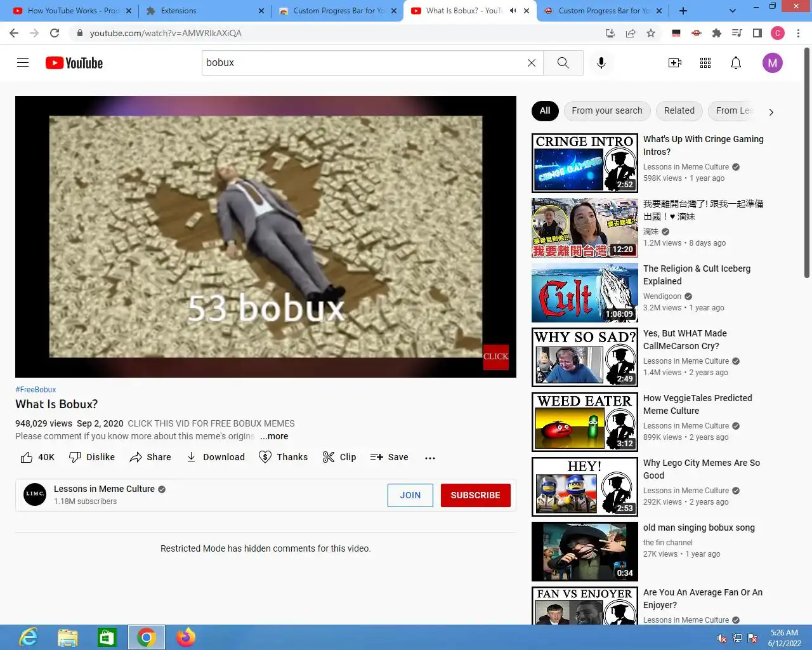
Task: Open the Create video camera icon
Action: coord(675,63)
